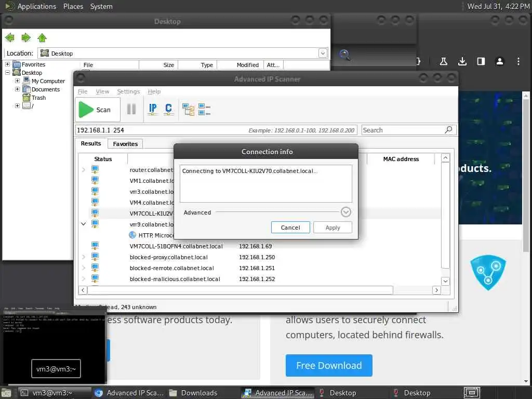Image resolution: width=532 pixels, height=399 pixels.
Task: Select VM7COLL-51BQFN4.collabnet.local host
Action: coord(176,246)
